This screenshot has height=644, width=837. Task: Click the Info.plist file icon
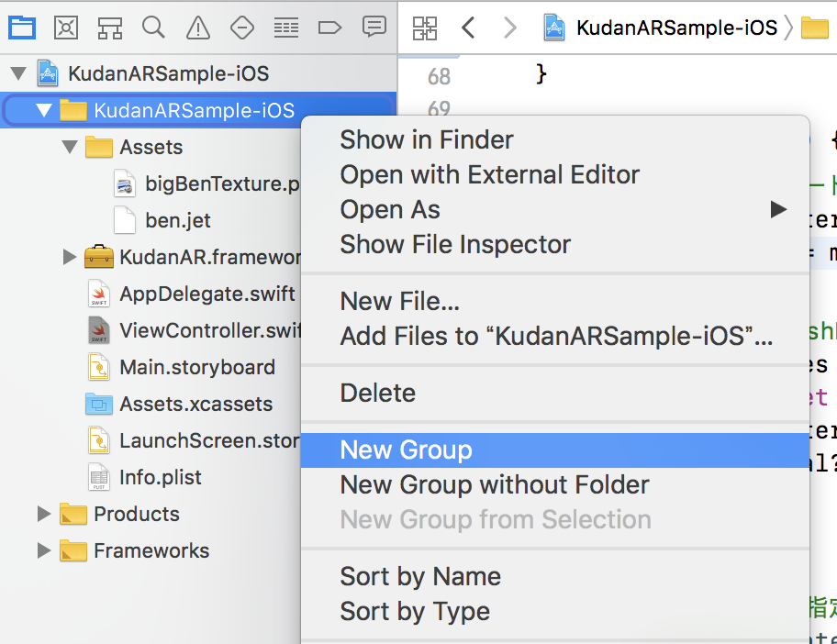(x=99, y=477)
